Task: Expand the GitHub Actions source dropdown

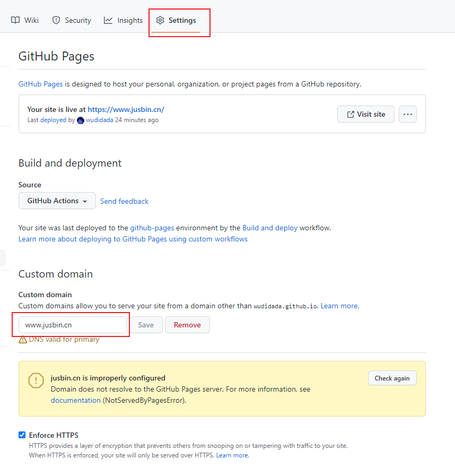Action: [x=57, y=201]
